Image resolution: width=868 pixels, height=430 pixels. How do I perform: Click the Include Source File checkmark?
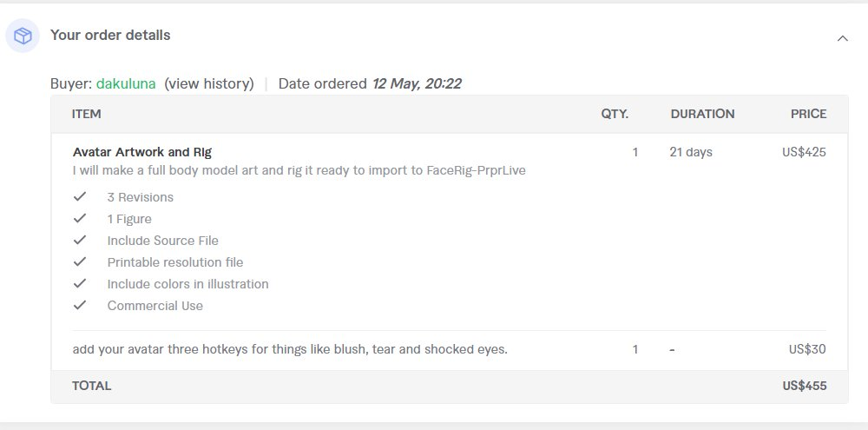coord(80,240)
